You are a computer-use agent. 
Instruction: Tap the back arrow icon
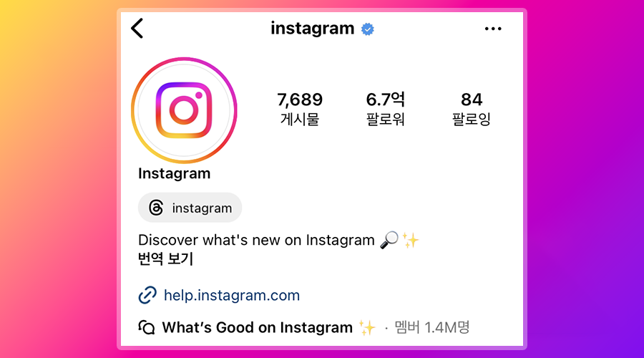click(137, 29)
